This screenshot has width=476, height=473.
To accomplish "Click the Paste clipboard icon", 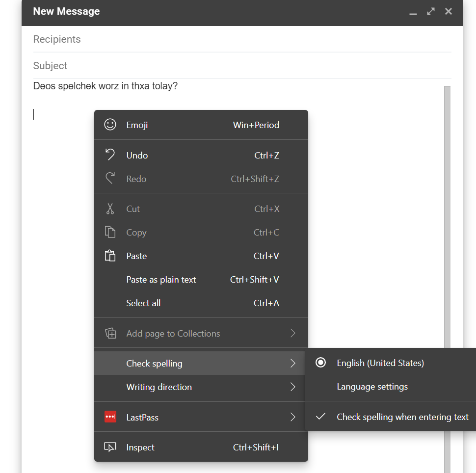I will (x=110, y=256).
